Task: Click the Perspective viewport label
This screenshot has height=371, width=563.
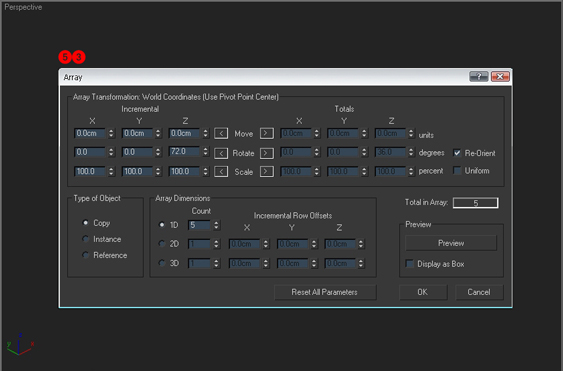Action: coord(23,7)
